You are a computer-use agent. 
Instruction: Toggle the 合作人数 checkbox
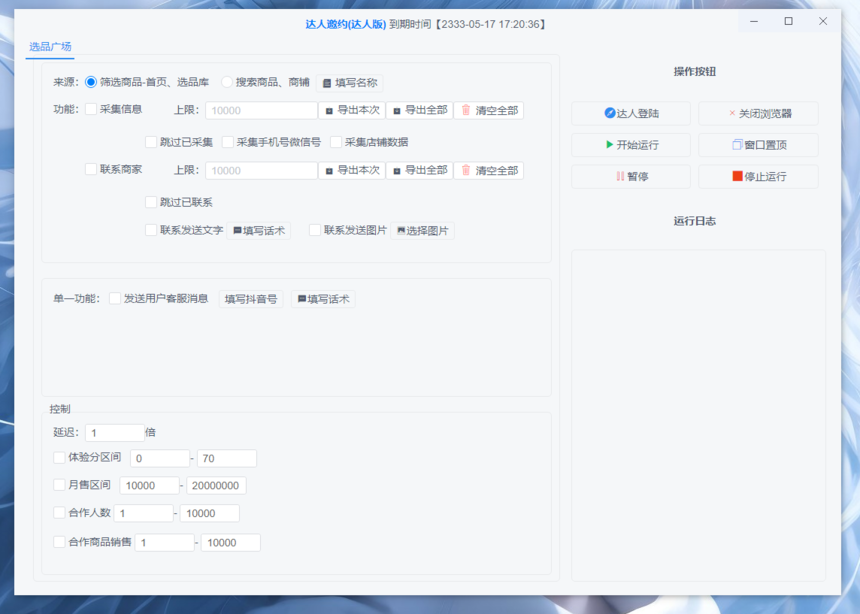pos(59,512)
